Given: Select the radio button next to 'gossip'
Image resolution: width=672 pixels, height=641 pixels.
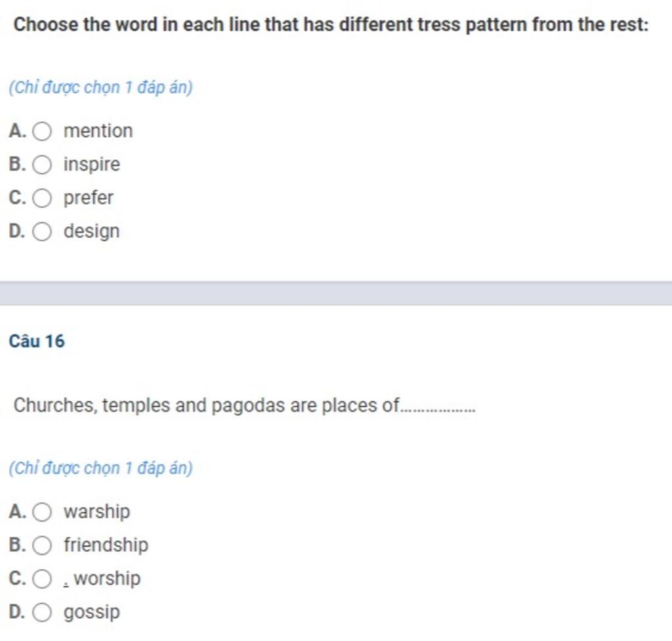Looking at the screenshot, I should pos(42,612).
